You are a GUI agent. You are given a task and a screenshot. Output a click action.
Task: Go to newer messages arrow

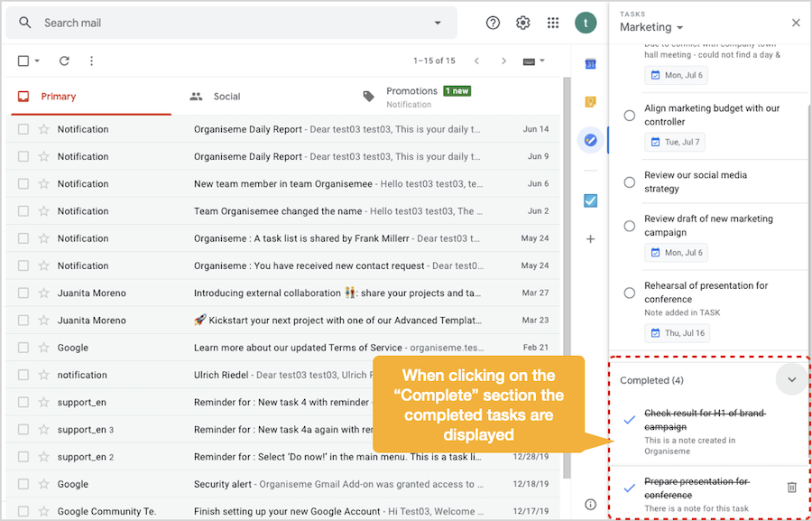(x=476, y=61)
